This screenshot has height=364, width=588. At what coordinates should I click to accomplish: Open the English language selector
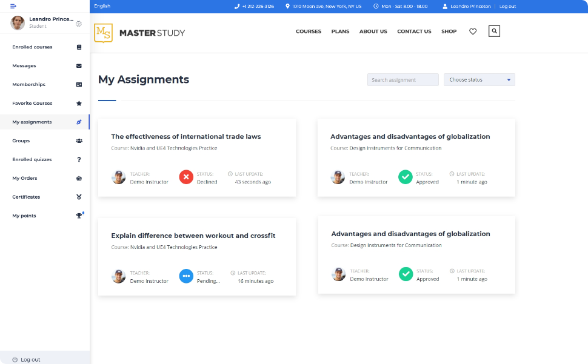[102, 6]
